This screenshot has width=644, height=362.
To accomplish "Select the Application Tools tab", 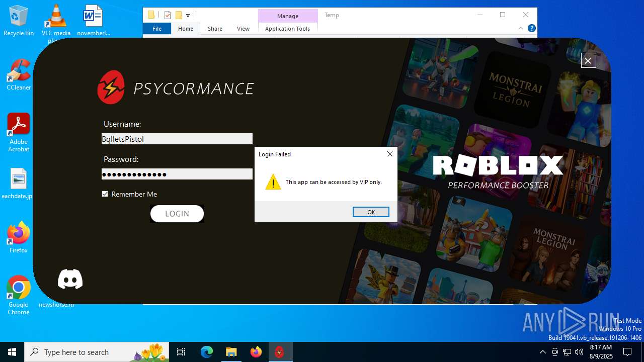I will [287, 29].
